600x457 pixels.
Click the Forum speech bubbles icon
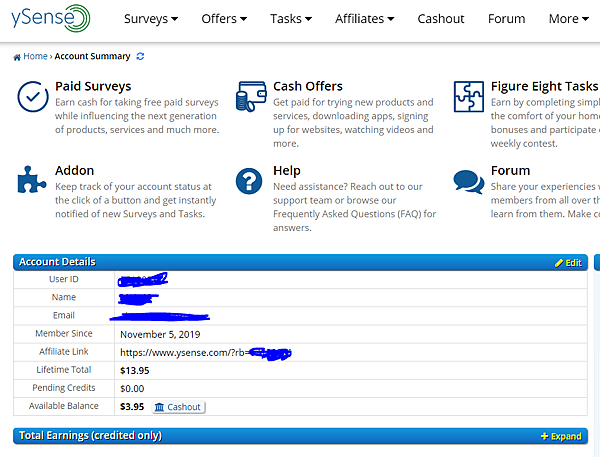click(x=469, y=182)
